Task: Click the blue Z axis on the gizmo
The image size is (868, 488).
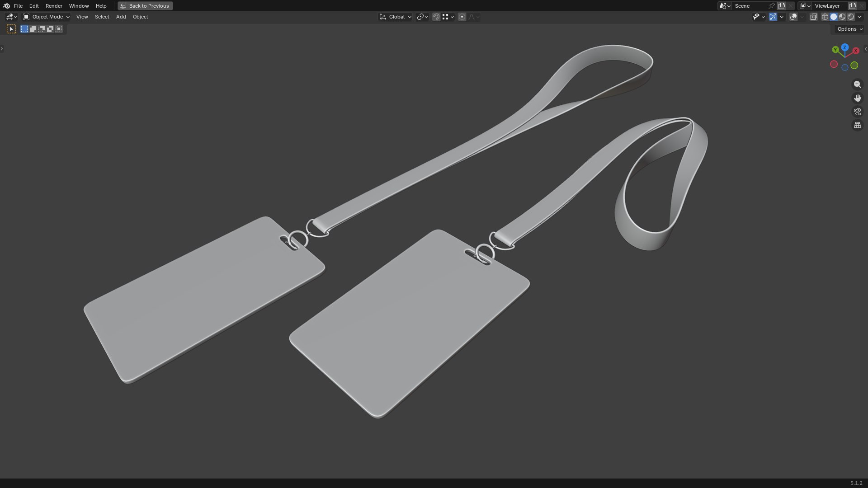Action: point(844,47)
